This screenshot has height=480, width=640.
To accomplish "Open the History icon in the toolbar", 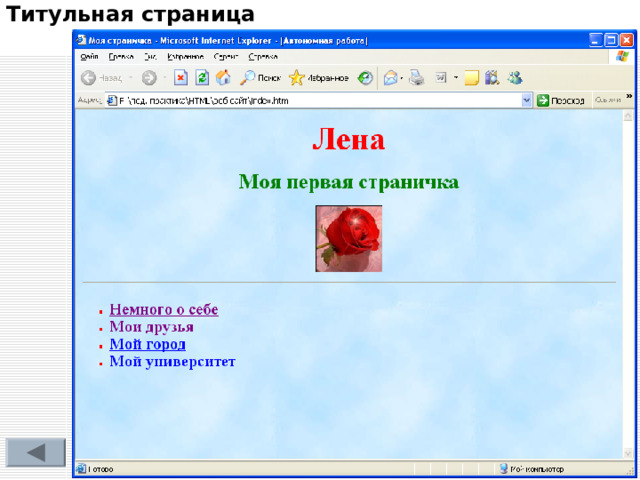I will pos(366,78).
